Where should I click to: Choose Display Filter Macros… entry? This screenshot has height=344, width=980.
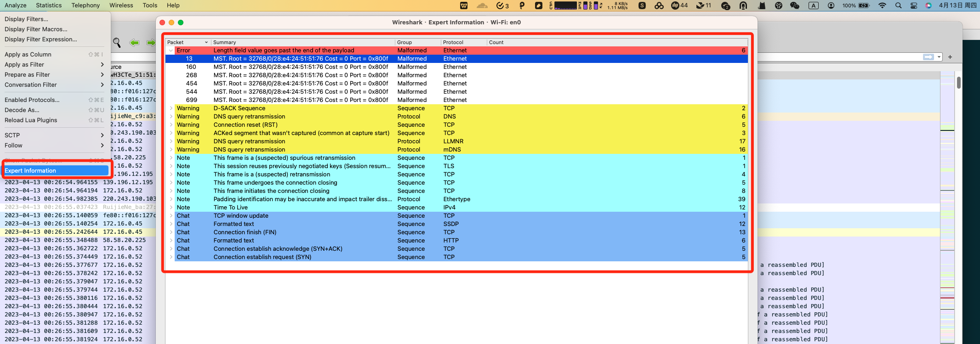55,29
